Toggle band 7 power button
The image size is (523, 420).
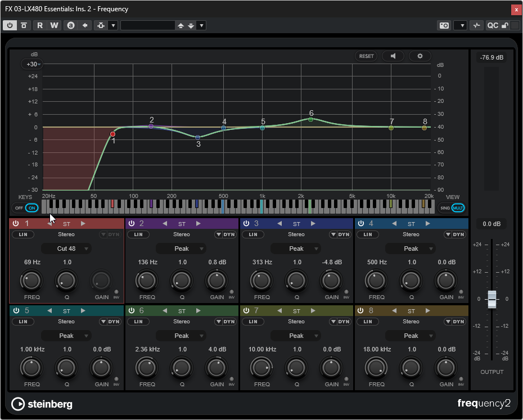pos(246,310)
